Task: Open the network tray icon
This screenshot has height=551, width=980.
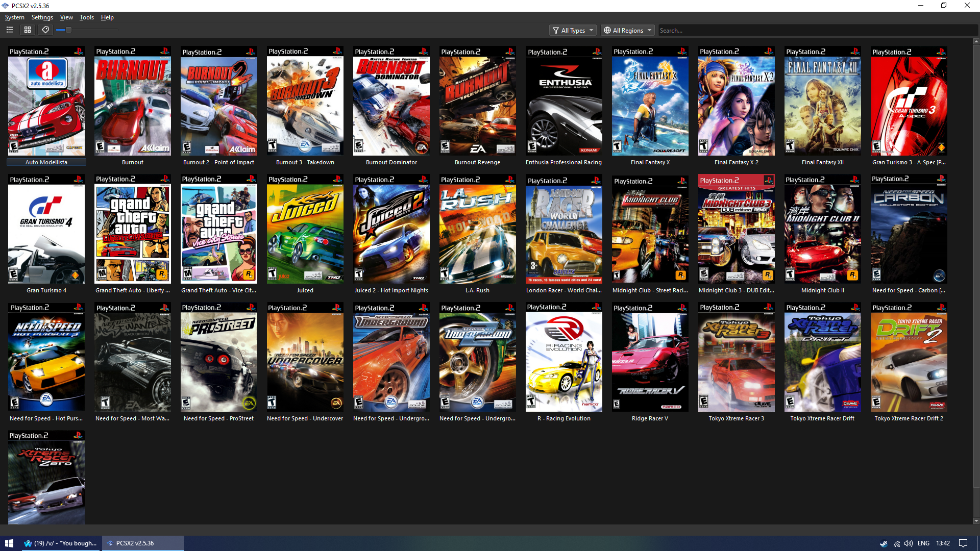Action: pos(897,543)
